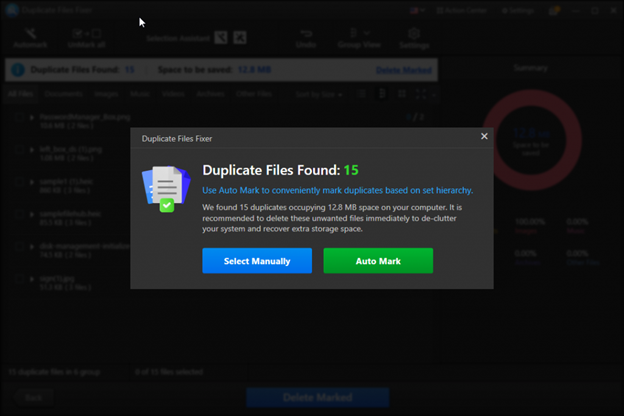Tick the samplefilehub.heic group checkbox
This screenshot has height=416, width=624.
(19, 214)
